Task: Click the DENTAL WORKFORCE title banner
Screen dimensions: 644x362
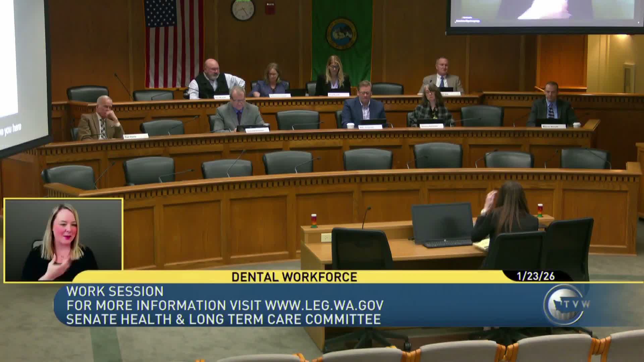Action: point(294,277)
